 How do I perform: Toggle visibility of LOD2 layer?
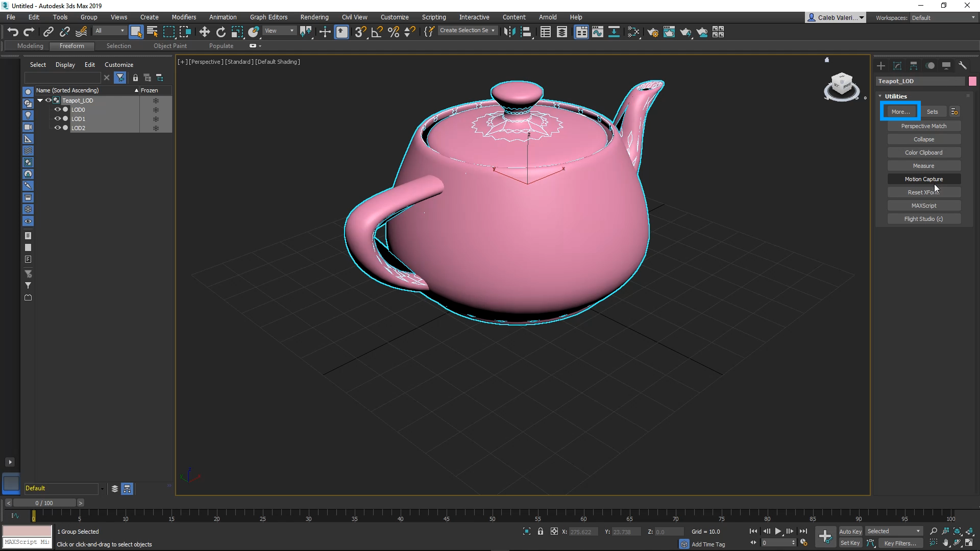[57, 128]
